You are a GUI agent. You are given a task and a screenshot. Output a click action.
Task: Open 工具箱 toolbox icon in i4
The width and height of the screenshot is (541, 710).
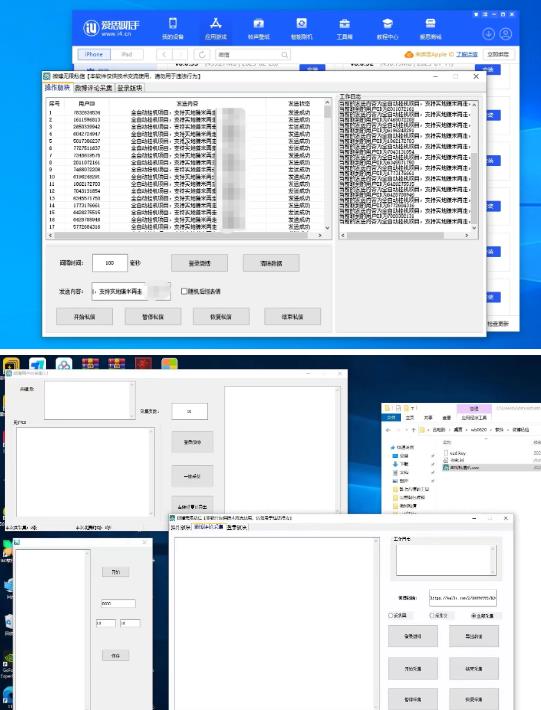pyautogui.click(x=345, y=24)
